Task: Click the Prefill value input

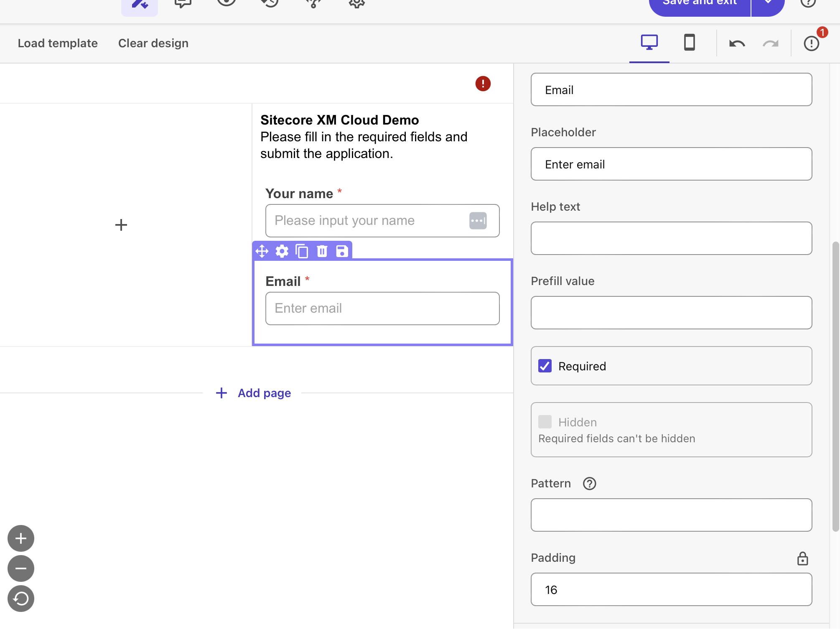Action: click(x=671, y=313)
